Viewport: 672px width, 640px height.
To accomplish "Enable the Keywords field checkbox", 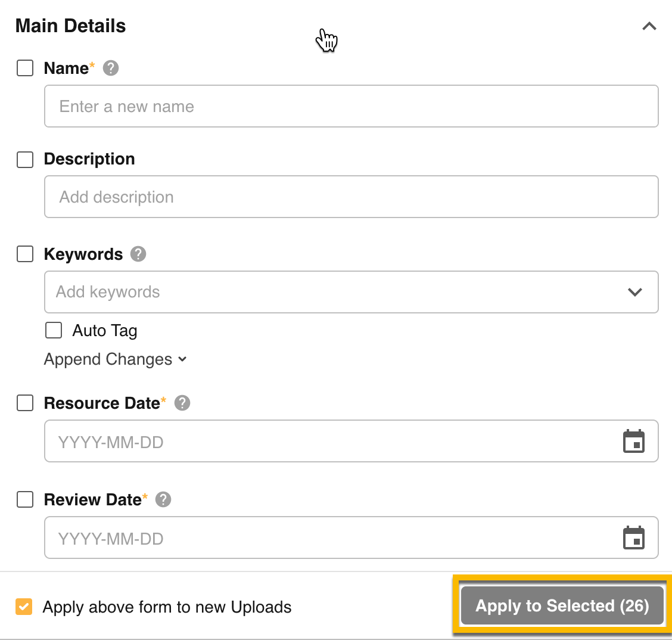I will coord(24,254).
